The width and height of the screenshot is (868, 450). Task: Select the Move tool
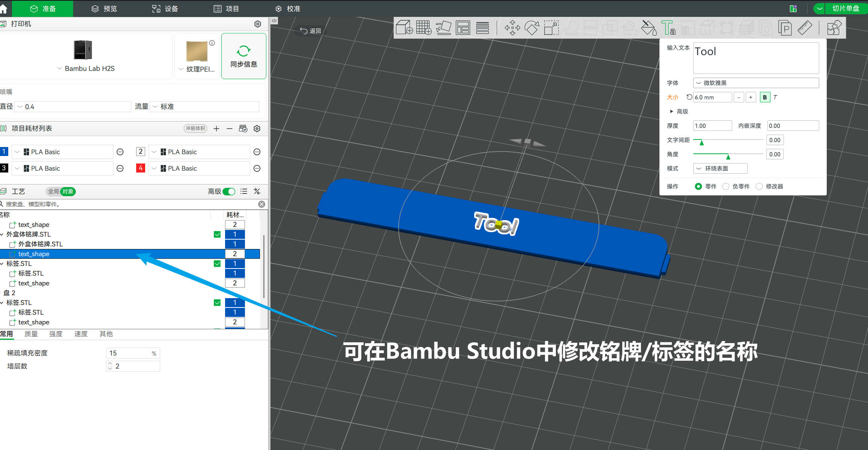pyautogui.click(x=512, y=28)
